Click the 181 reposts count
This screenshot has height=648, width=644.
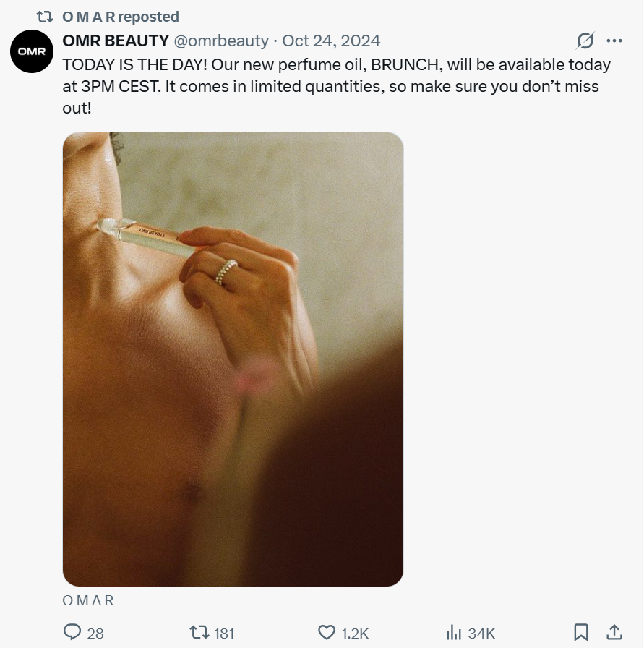[x=224, y=634]
